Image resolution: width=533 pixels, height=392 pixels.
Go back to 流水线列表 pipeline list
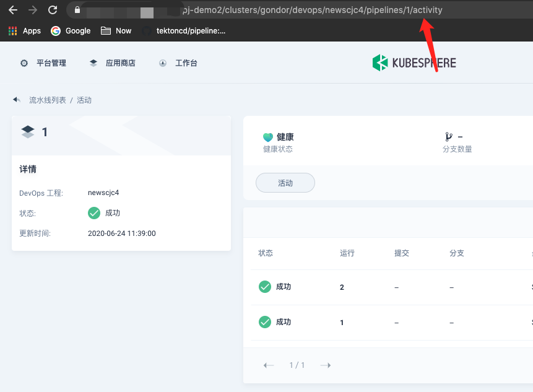[48, 100]
